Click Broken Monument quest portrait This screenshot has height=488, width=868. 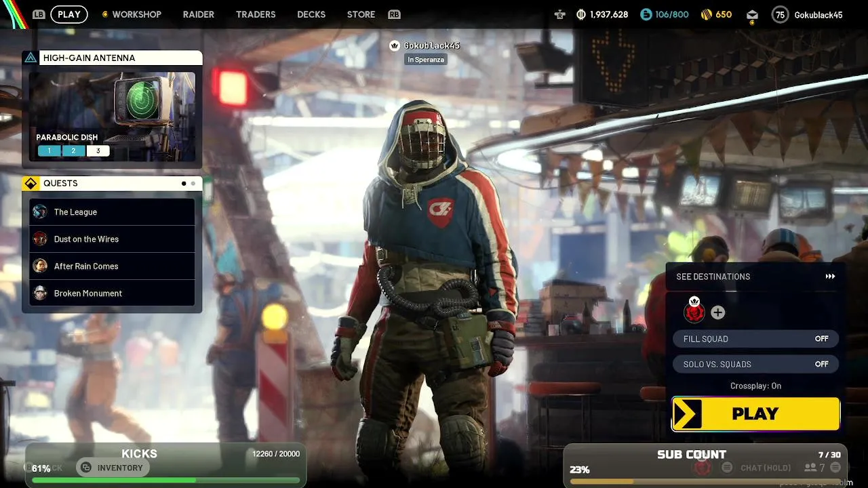tap(40, 293)
